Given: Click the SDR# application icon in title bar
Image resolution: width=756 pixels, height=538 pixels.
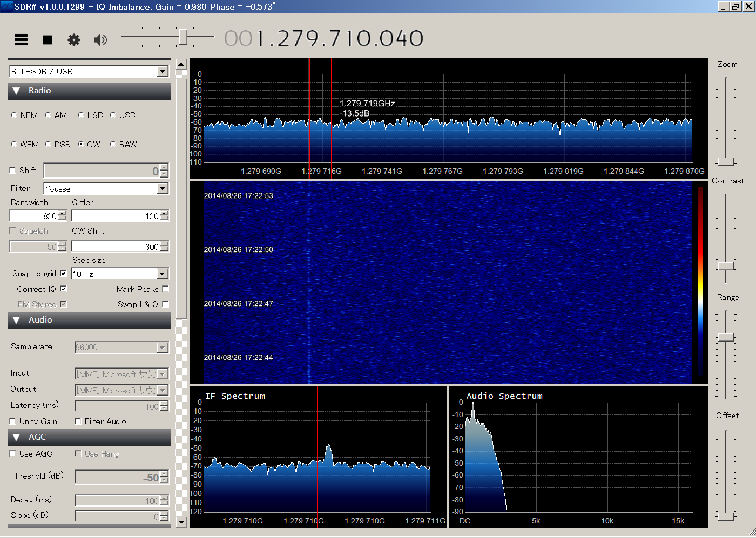Looking at the screenshot, I should coord(6,6).
